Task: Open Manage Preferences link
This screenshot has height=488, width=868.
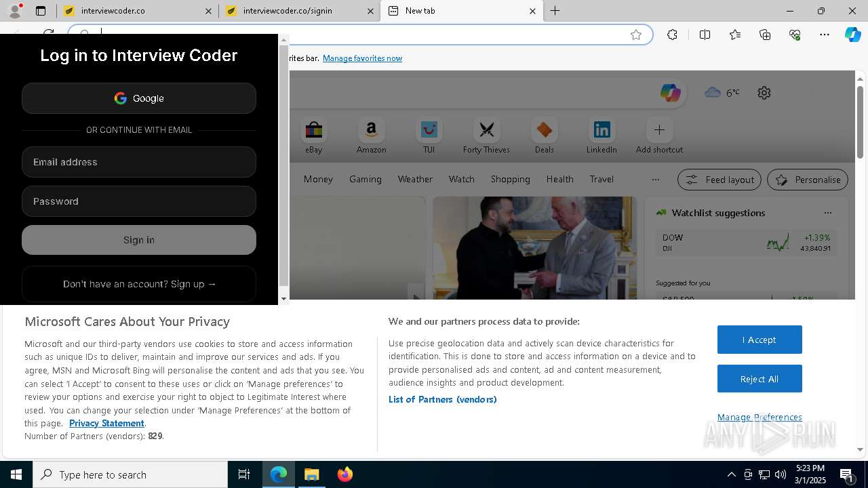Action: tap(759, 417)
